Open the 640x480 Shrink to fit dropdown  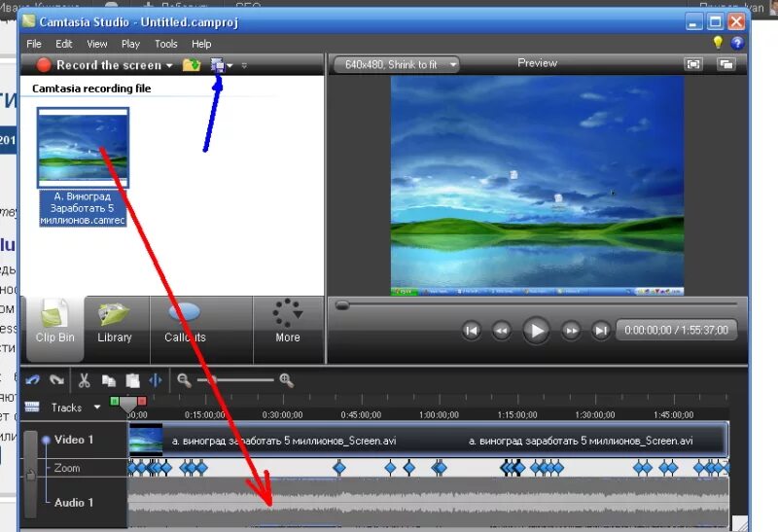(397, 64)
